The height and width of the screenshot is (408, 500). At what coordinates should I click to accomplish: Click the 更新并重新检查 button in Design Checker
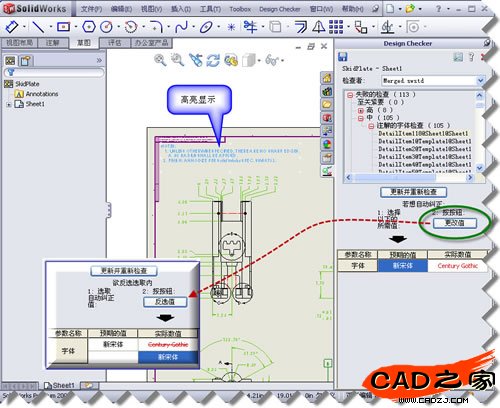[x=413, y=192]
